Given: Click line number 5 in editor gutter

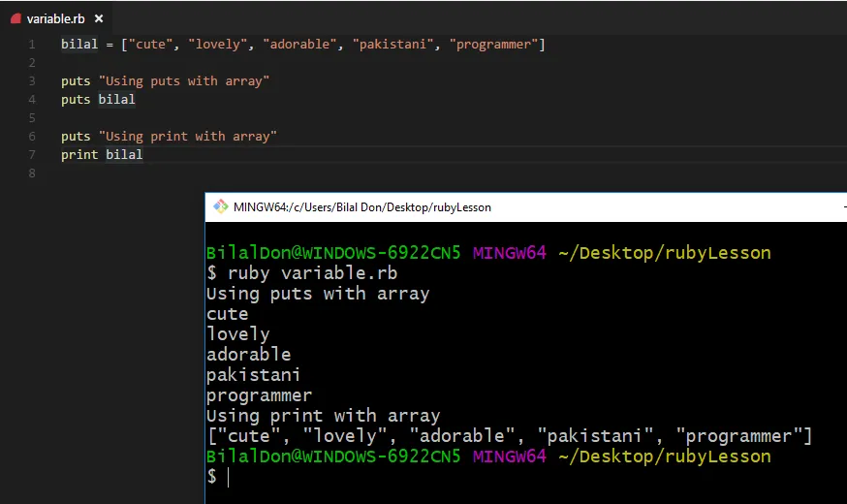Looking at the screenshot, I should click(32, 118).
